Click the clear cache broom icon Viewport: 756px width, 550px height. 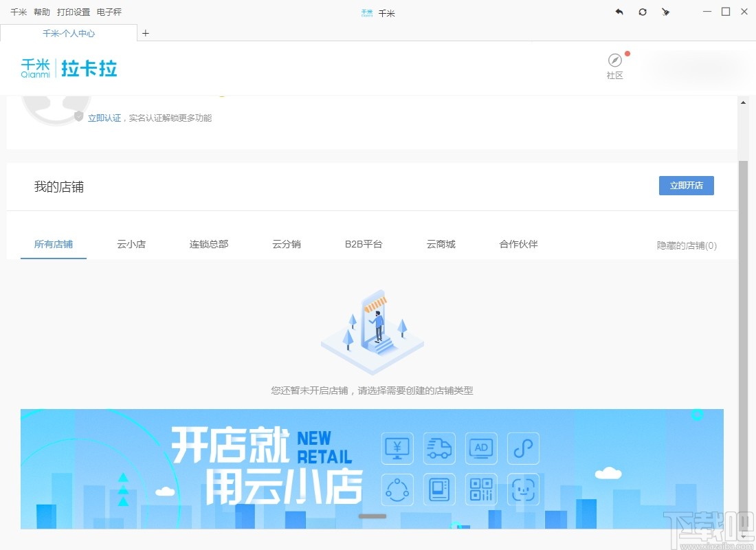click(665, 12)
